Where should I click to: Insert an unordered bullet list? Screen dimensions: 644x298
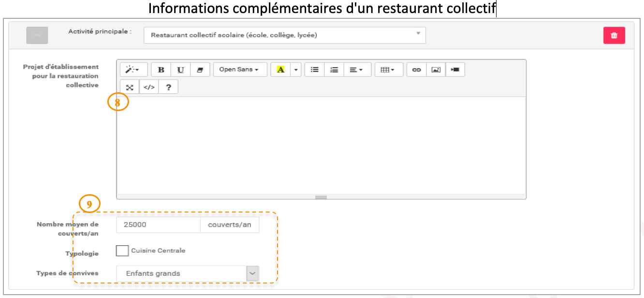(314, 70)
